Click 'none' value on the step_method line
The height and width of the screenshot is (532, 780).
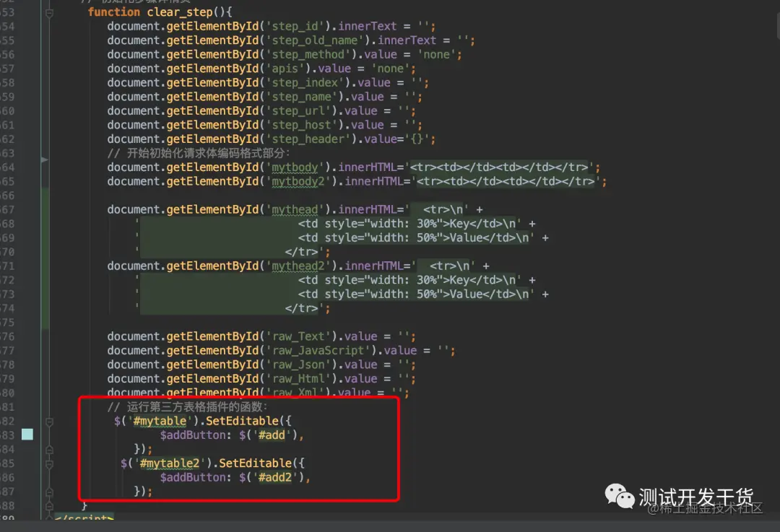(x=436, y=54)
